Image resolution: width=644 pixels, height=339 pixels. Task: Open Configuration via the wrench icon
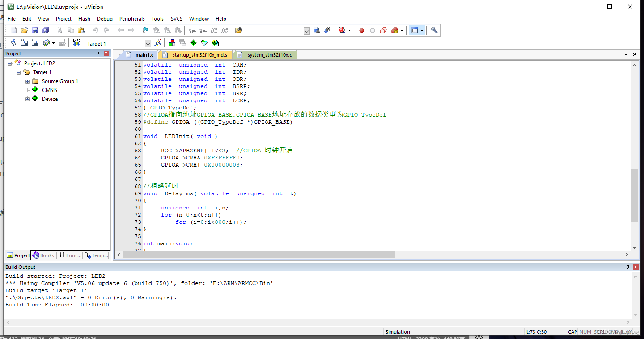pos(434,30)
